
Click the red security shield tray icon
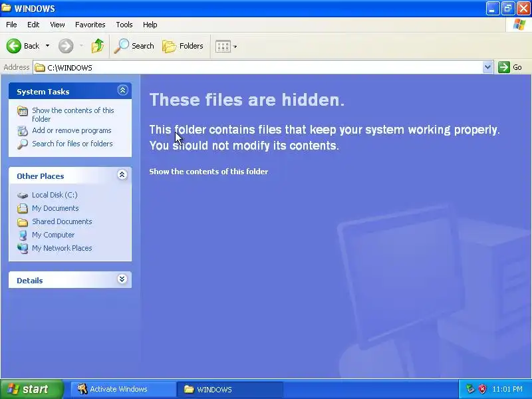482,389
